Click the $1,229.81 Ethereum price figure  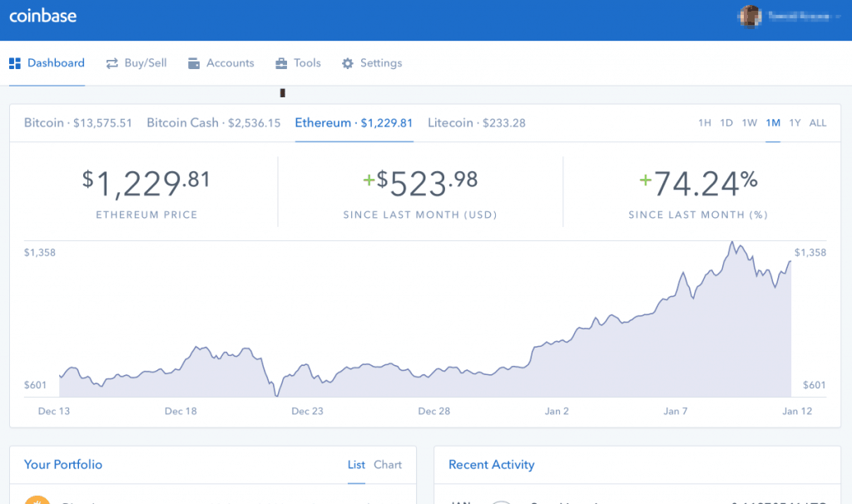(146, 184)
